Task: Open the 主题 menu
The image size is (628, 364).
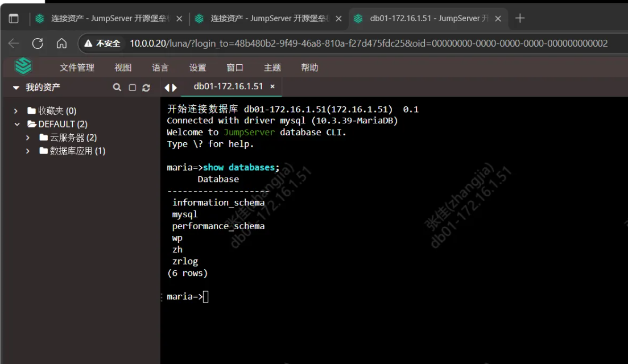Action: click(x=272, y=68)
